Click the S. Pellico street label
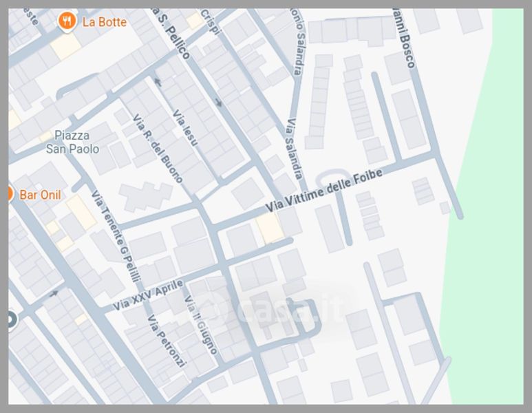This screenshot has width=532, height=413. (171, 34)
